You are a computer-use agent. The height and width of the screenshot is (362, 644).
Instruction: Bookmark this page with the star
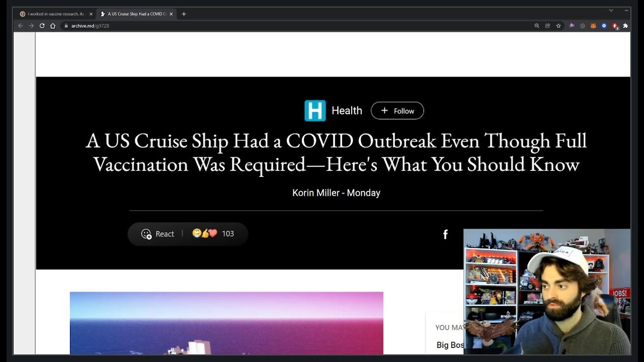tap(558, 26)
